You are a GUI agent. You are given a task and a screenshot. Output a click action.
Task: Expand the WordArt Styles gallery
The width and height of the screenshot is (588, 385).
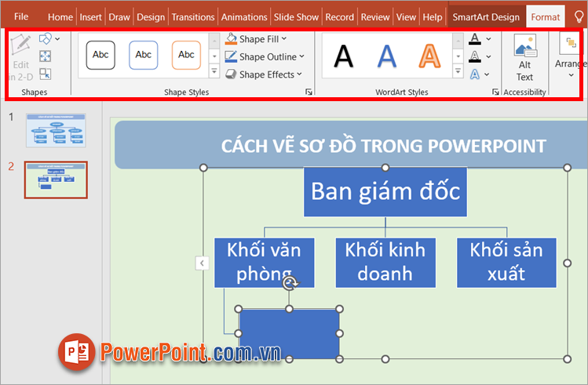pyautogui.click(x=458, y=71)
